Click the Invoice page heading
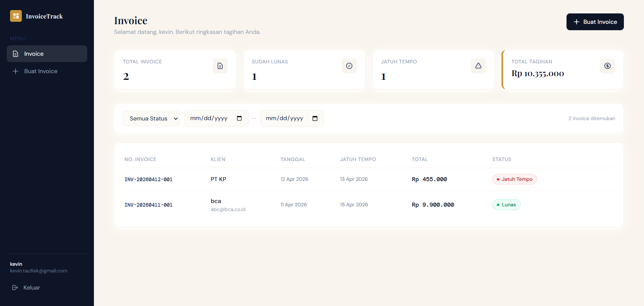The image size is (644, 306). [x=130, y=20]
